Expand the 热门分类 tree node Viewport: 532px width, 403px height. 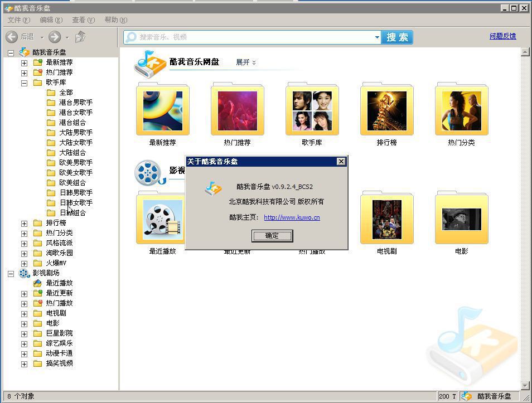[x=24, y=234]
